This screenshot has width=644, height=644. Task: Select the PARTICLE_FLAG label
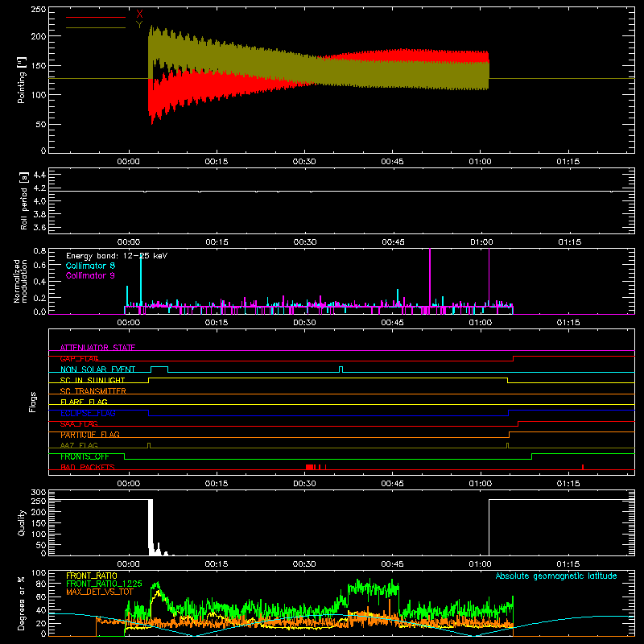[90, 435]
